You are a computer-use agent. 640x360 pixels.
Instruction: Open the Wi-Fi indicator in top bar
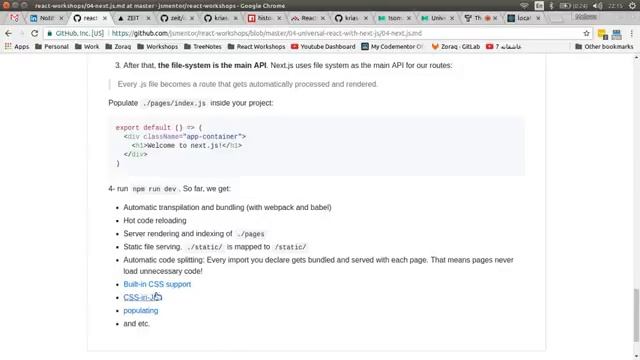coord(524,6)
